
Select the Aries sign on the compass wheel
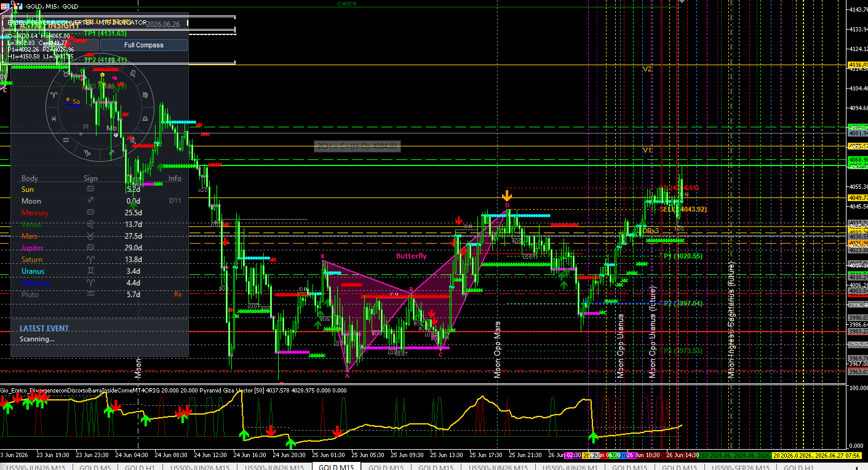pyautogui.click(x=55, y=96)
